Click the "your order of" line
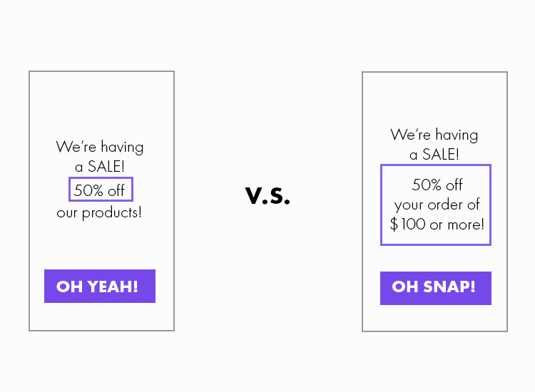 pos(437,205)
